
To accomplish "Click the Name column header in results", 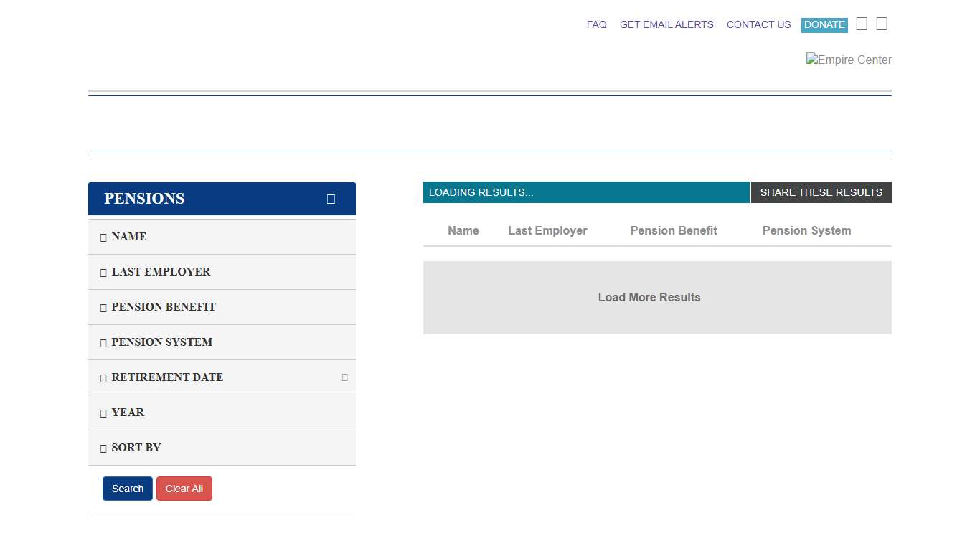I will click(463, 230).
